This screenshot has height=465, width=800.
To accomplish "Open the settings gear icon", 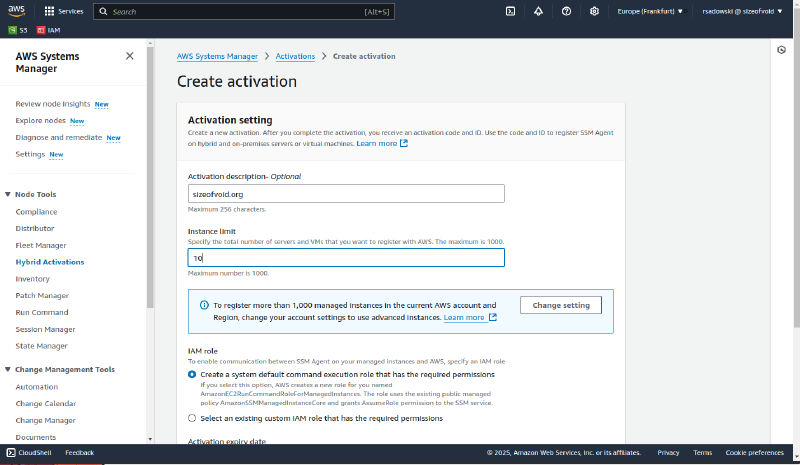I will [594, 11].
